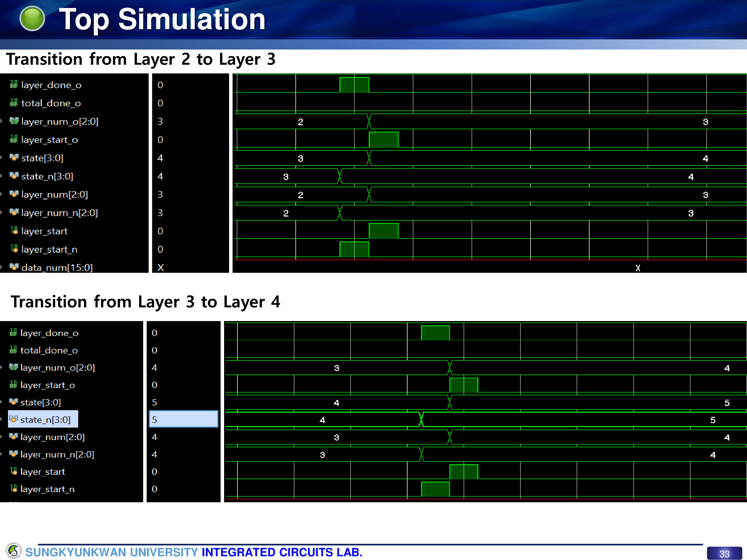
Task: Select layer_start name in Layer 2 to 3 panel
Action: 44,231
